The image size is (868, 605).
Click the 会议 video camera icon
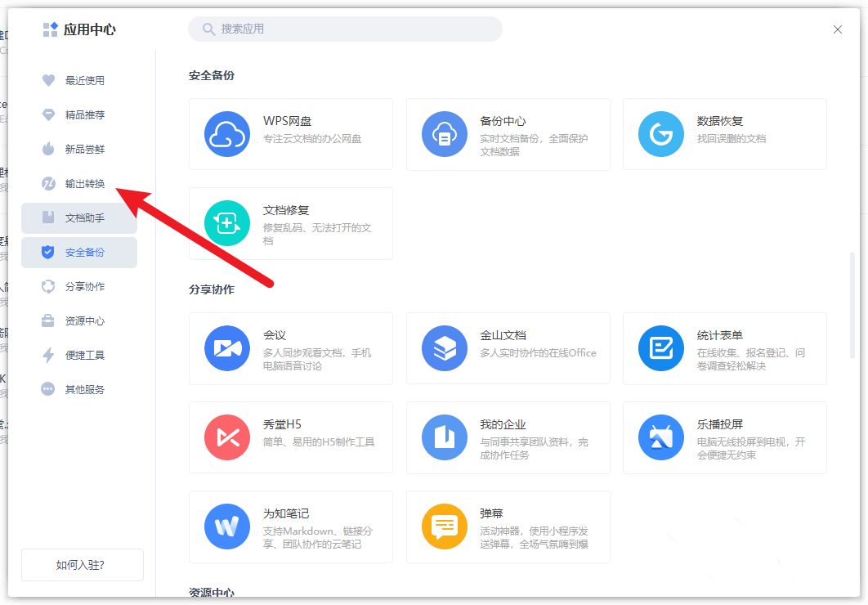coord(227,348)
